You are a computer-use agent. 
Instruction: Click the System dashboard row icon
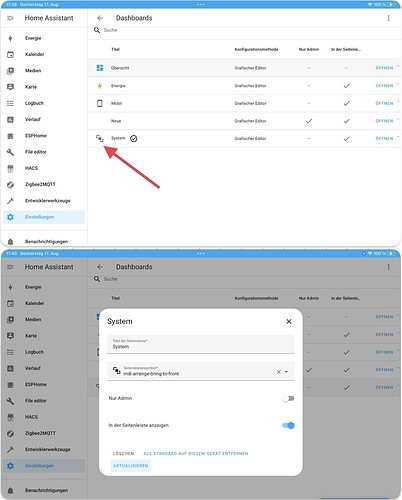[100, 138]
